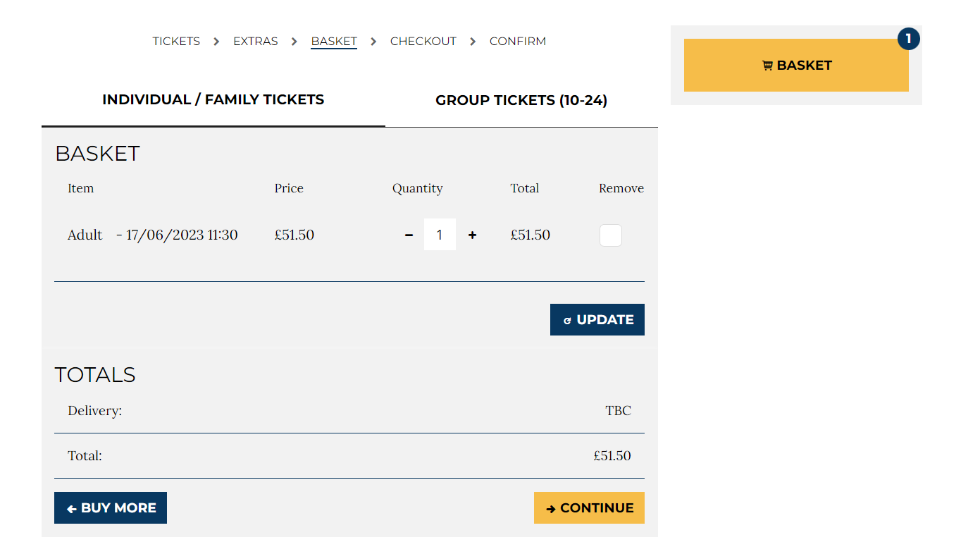Click the right arrow icon on Continue
980x554 pixels.
[x=551, y=509]
